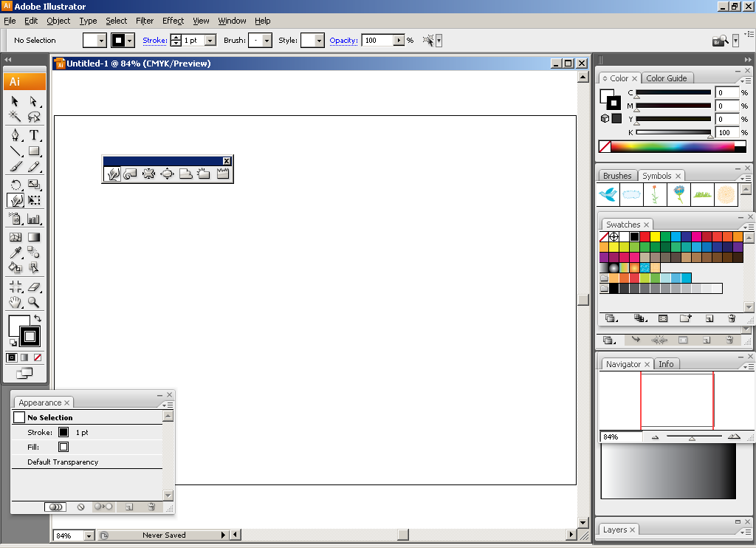Change the screen mode button
This screenshot has width=756, height=548.
pyautogui.click(x=24, y=373)
